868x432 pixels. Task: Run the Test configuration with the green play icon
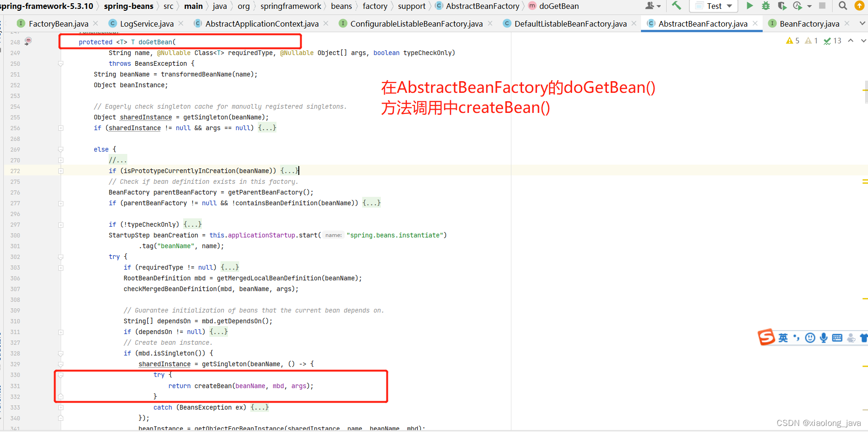[750, 6]
